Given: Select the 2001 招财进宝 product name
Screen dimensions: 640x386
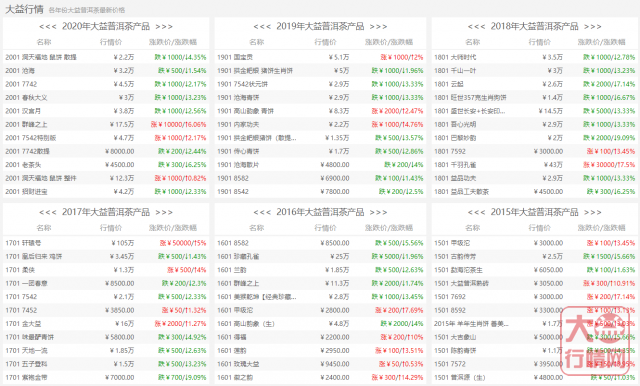Looking at the screenshot, I should tap(26, 192).
